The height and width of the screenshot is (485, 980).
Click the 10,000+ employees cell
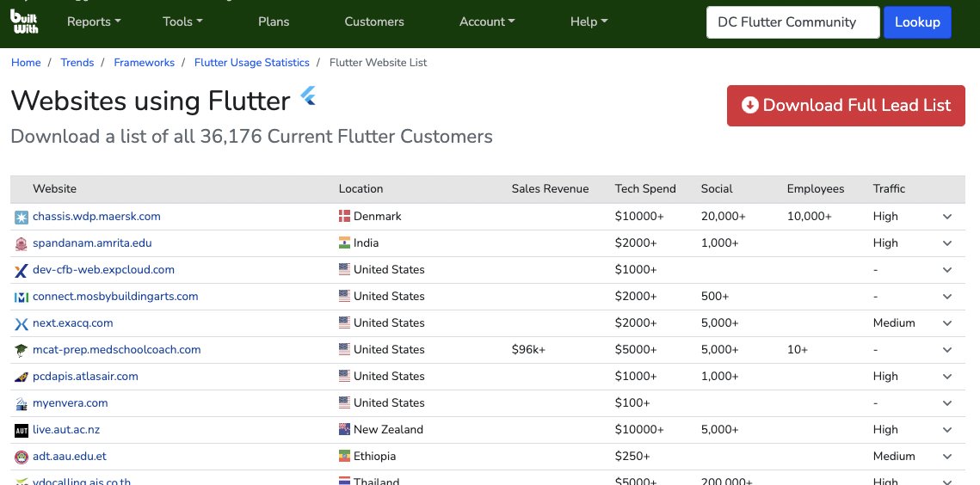tap(810, 216)
